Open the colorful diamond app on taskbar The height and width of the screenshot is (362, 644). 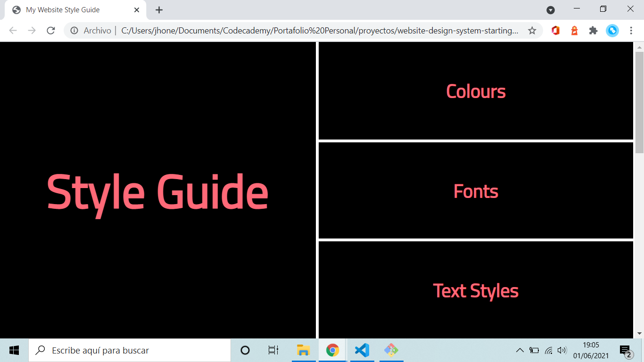pyautogui.click(x=391, y=350)
